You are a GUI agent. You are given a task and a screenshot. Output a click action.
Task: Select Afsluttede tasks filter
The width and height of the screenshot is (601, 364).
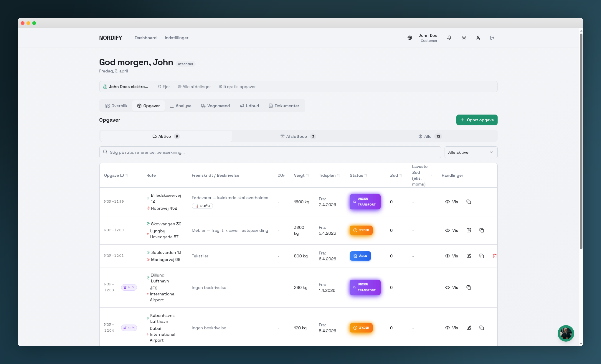[298, 136]
